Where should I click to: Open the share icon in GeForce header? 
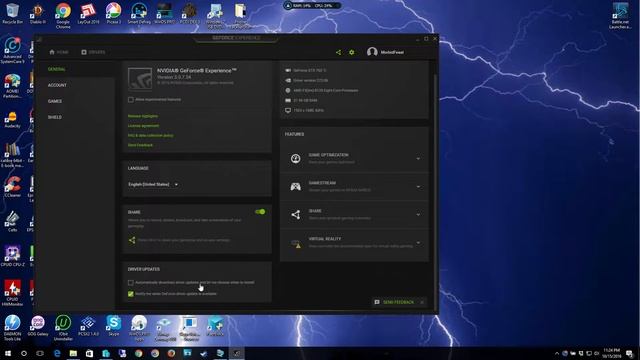point(338,52)
